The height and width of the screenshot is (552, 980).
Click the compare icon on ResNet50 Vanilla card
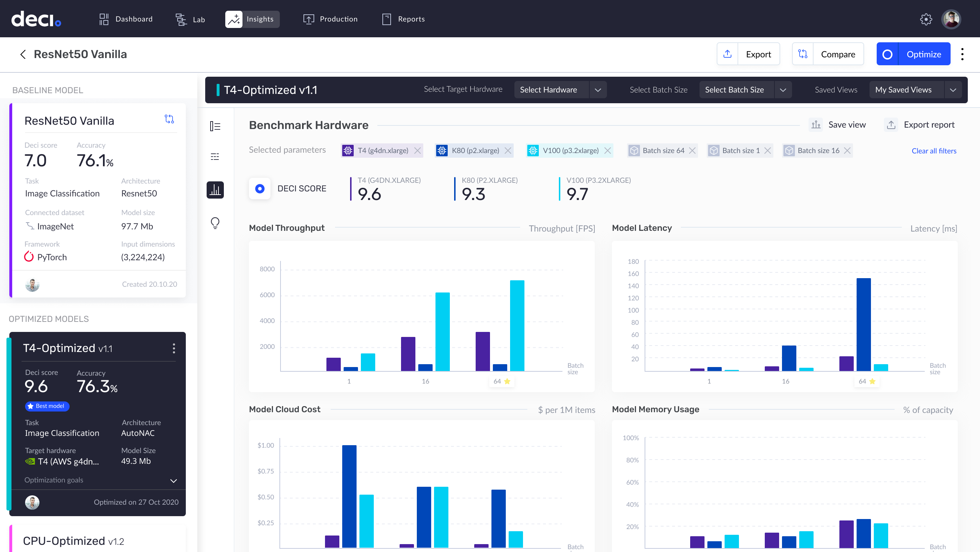tap(169, 119)
